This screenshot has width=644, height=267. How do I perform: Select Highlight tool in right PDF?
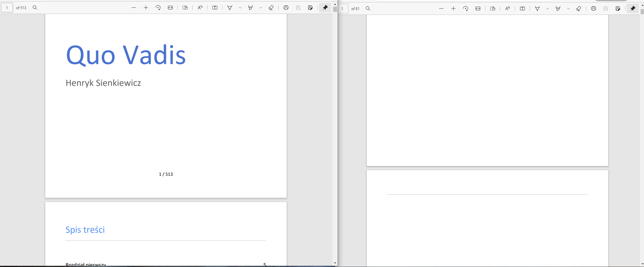click(x=558, y=8)
